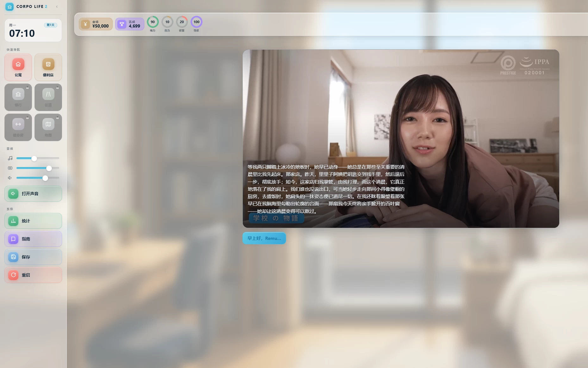This screenshot has width=588, height=368.
Task: Click the 4,699 achievement score
Action: coord(134,26)
